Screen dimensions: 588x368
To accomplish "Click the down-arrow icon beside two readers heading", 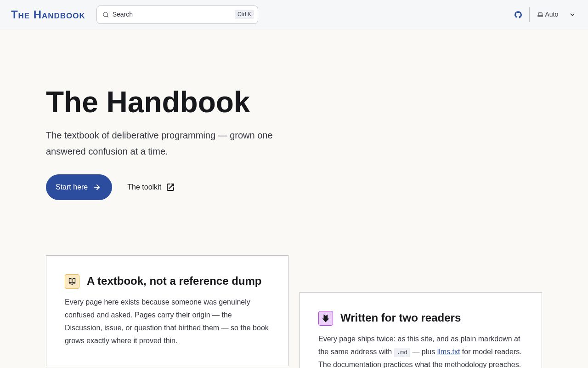I will pos(326,318).
